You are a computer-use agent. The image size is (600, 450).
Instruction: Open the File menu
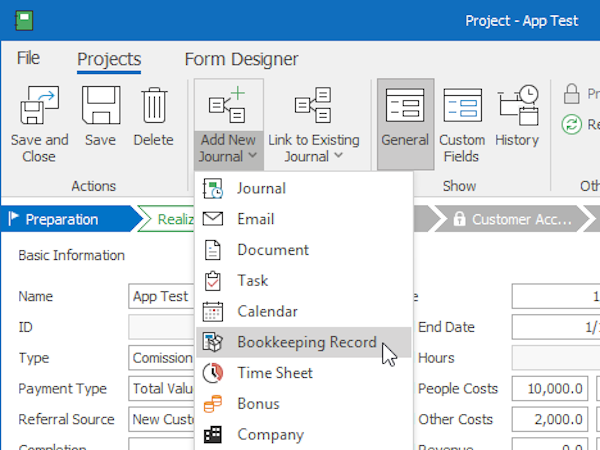pyautogui.click(x=29, y=59)
